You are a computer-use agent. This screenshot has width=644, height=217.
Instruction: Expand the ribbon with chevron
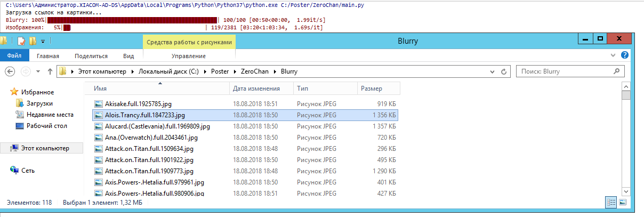614,55
